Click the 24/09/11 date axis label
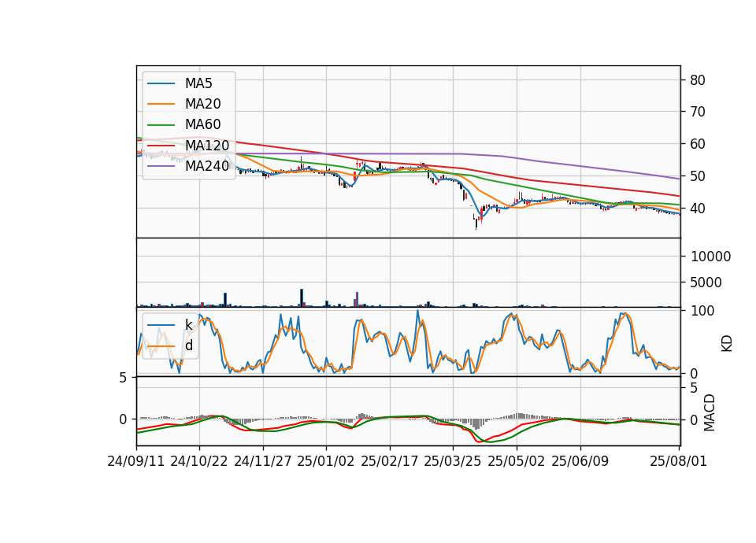The width and height of the screenshot is (756, 543). (136, 461)
